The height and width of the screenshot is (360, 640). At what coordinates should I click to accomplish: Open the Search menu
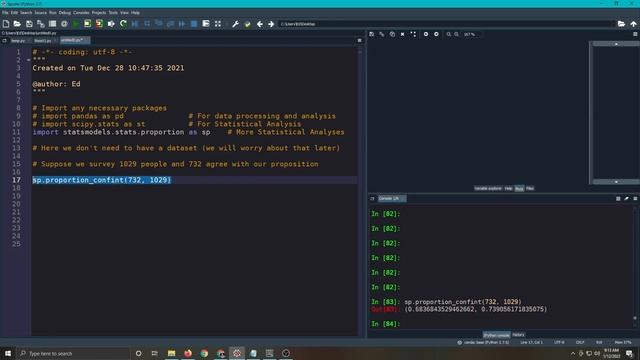point(26,13)
